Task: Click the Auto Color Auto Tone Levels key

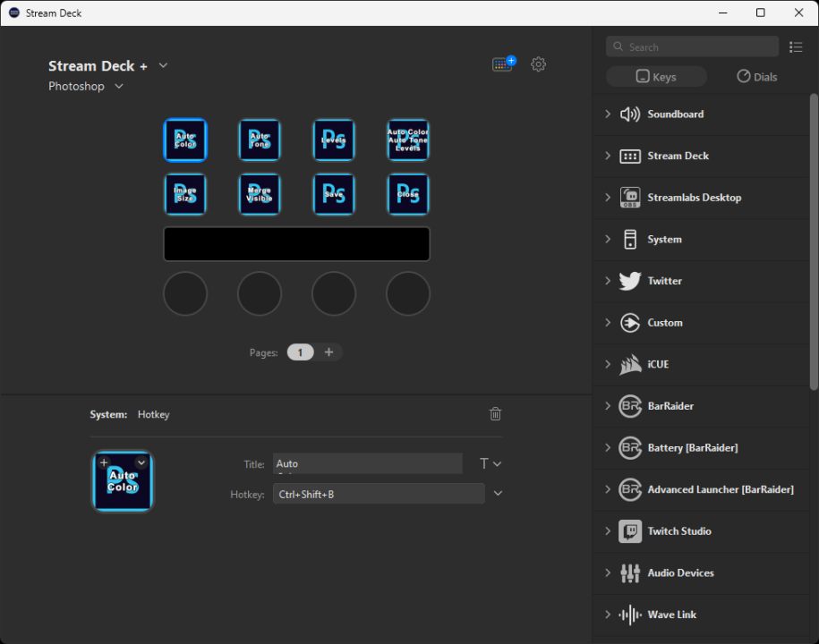Action: pyautogui.click(x=408, y=140)
